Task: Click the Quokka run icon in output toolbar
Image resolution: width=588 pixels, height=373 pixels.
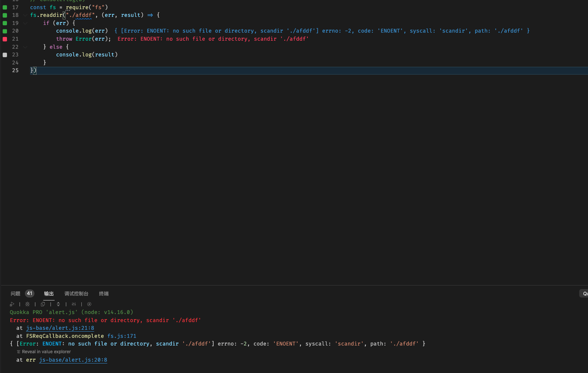Action: click(12, 304)
